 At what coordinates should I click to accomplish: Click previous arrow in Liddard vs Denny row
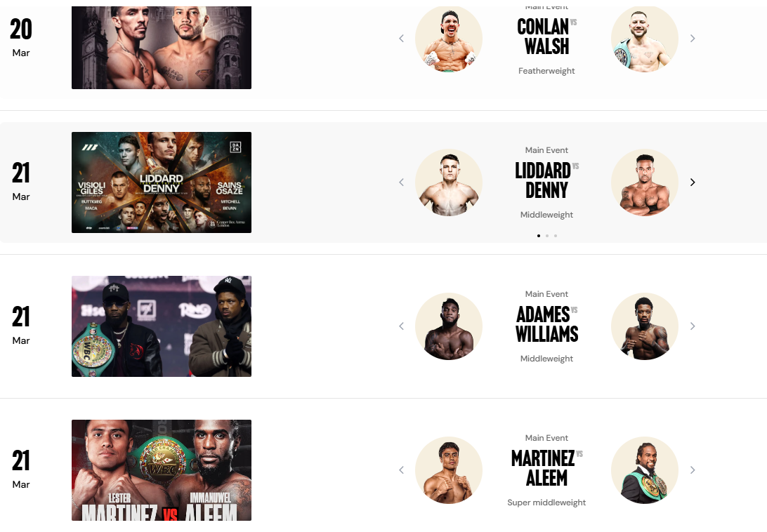(x=402, y=182)
